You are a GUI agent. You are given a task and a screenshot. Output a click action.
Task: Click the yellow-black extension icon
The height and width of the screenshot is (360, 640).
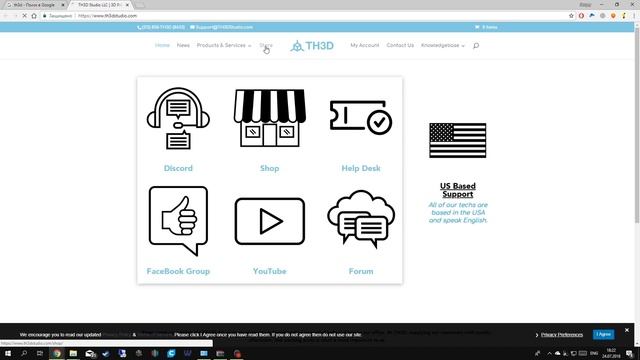(x=624, y=16)
